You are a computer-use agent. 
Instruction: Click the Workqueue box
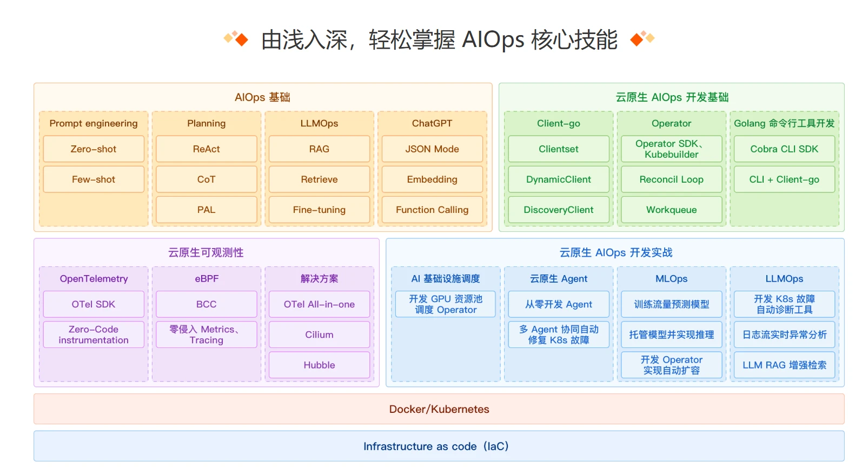(x=672, y=210)
